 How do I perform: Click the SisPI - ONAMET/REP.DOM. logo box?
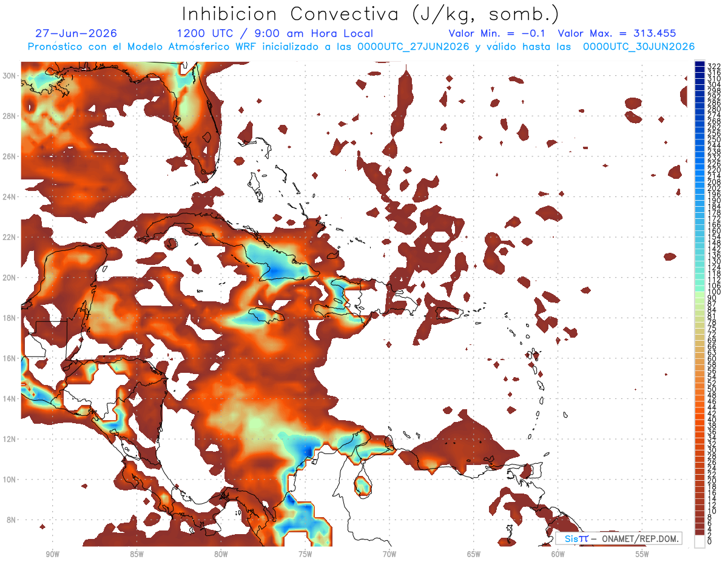coord(618,538)
